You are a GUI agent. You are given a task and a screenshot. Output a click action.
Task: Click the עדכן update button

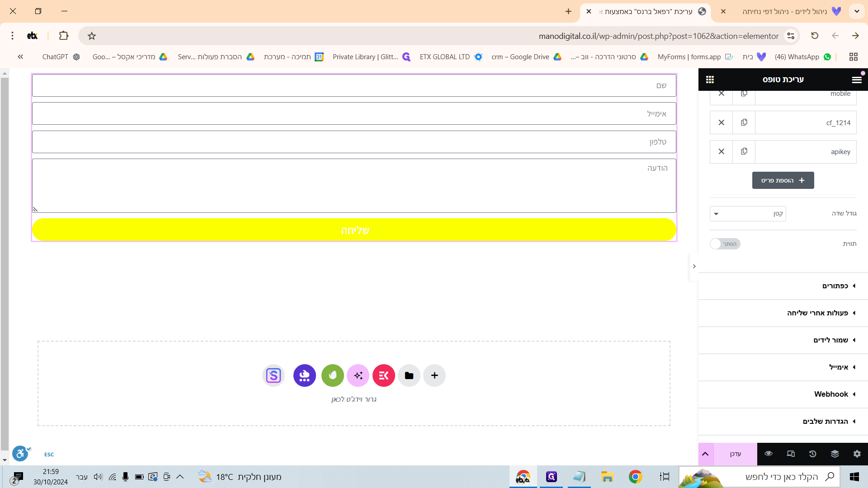[736, 454]
